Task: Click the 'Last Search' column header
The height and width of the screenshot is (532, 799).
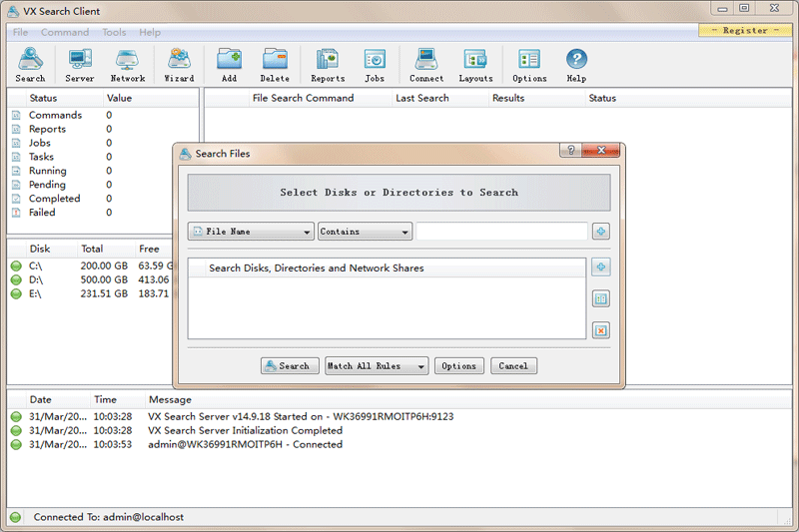Action: click(x=422, y=98)
